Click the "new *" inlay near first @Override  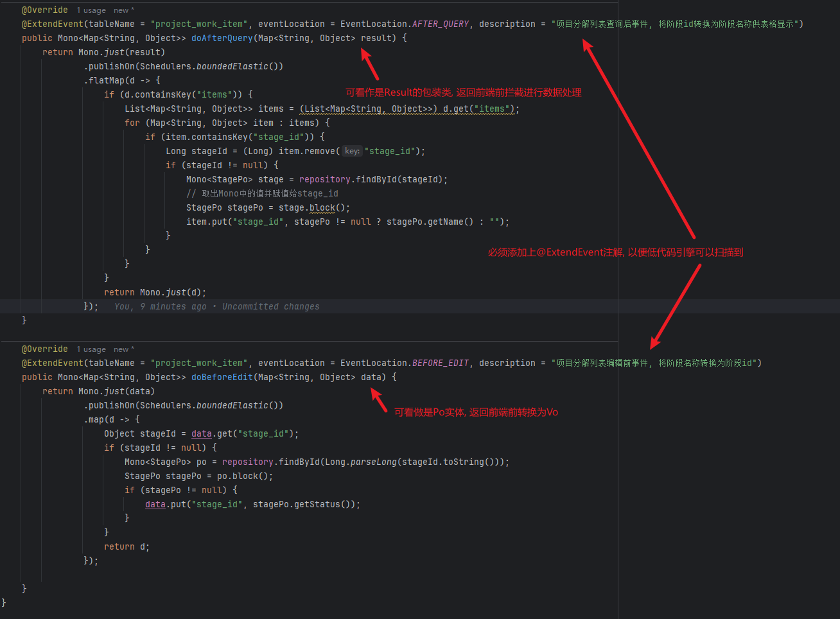coord(123,10)
